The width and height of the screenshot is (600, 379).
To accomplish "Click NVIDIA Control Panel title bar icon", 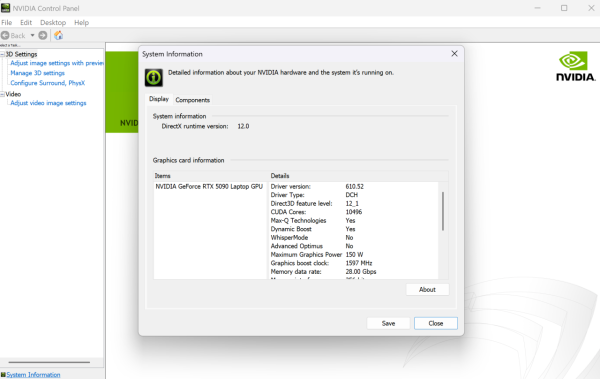I will (5, 8).
